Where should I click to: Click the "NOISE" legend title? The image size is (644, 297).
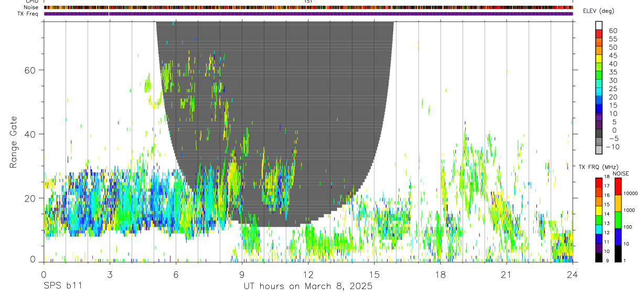620,173
